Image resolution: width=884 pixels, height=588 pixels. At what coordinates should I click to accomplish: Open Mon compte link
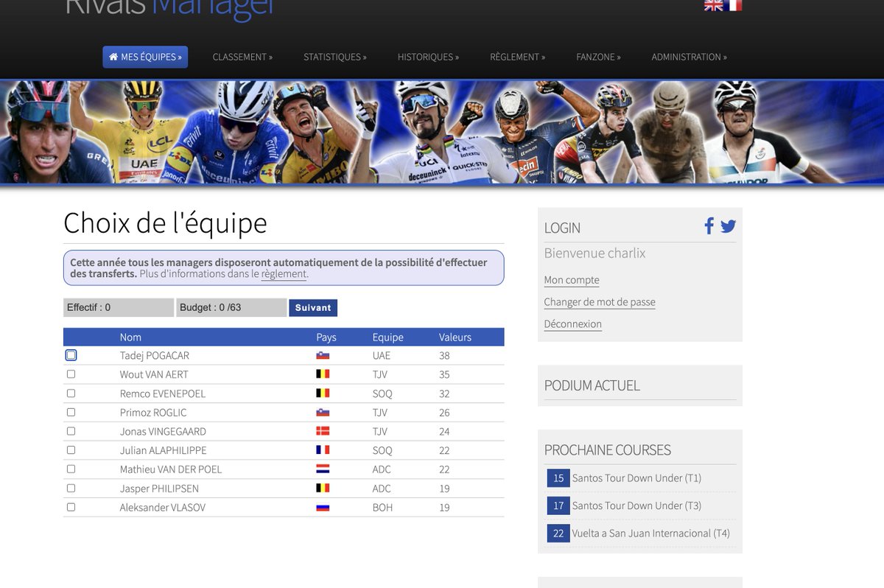pyautogui.click(x=572, y=280)
